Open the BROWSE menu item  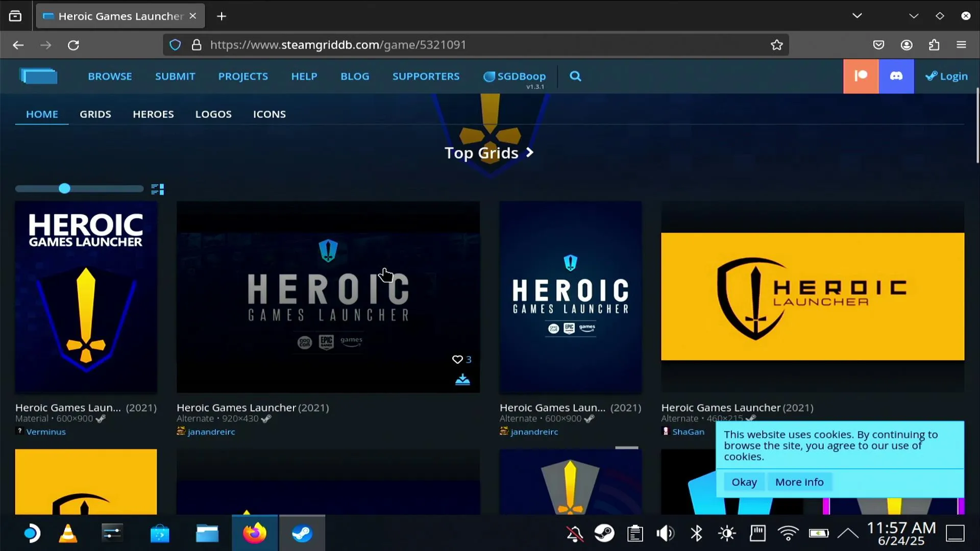(x=110, y=76)
